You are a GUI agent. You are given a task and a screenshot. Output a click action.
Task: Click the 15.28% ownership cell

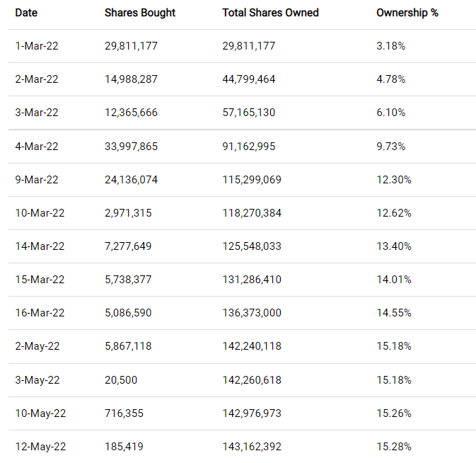click(393, 447)
